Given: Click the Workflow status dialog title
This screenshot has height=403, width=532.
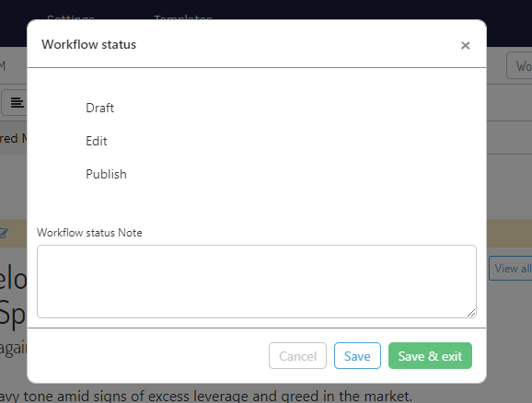Looking at the screenshot, I should [x=89, y=44].
